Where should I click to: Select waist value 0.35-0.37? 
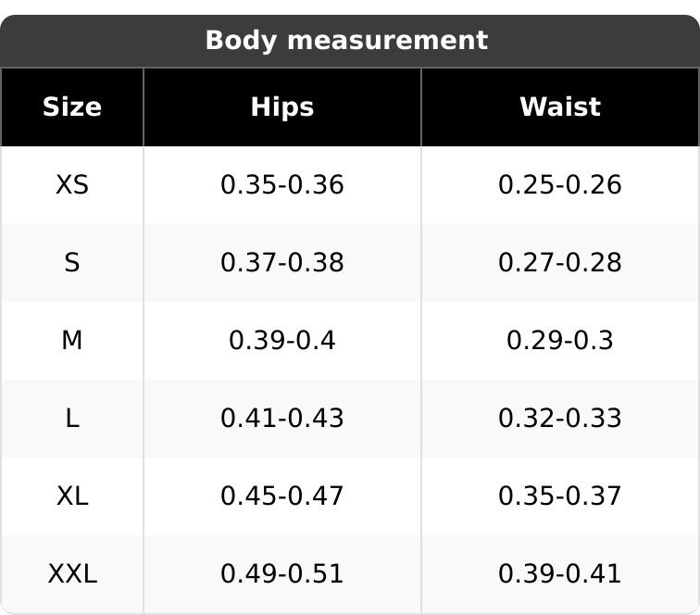[x=560, y=496]
